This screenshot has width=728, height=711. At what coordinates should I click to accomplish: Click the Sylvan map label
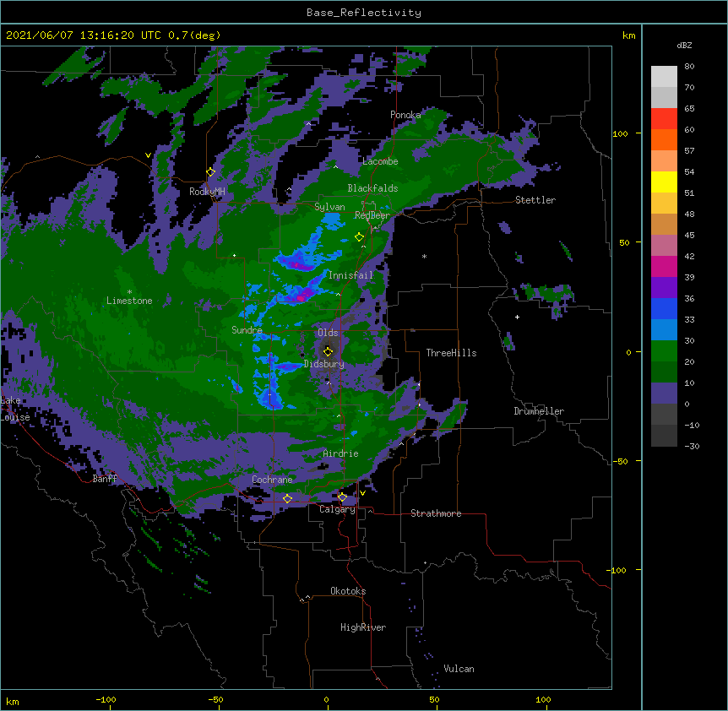pyautogui.click(x=329, y=207)
